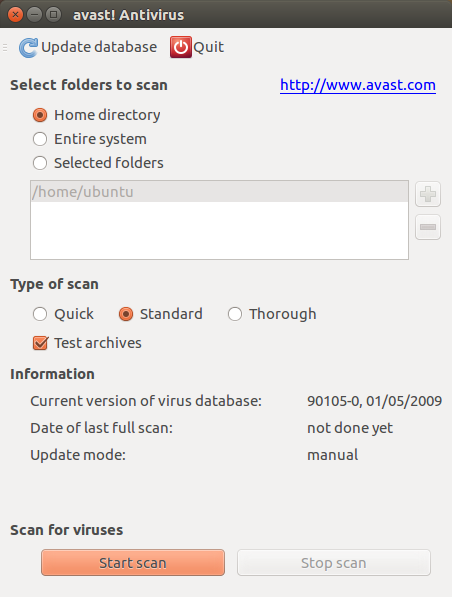Click the Quit toolbar label
The width and height of the screenshot is (452, 597).
(208, 47)
